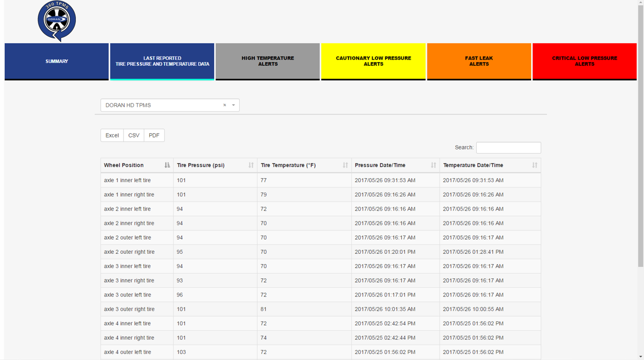Open the DORAN HD TPMS dropdown arrow

[x=234, y=105]
